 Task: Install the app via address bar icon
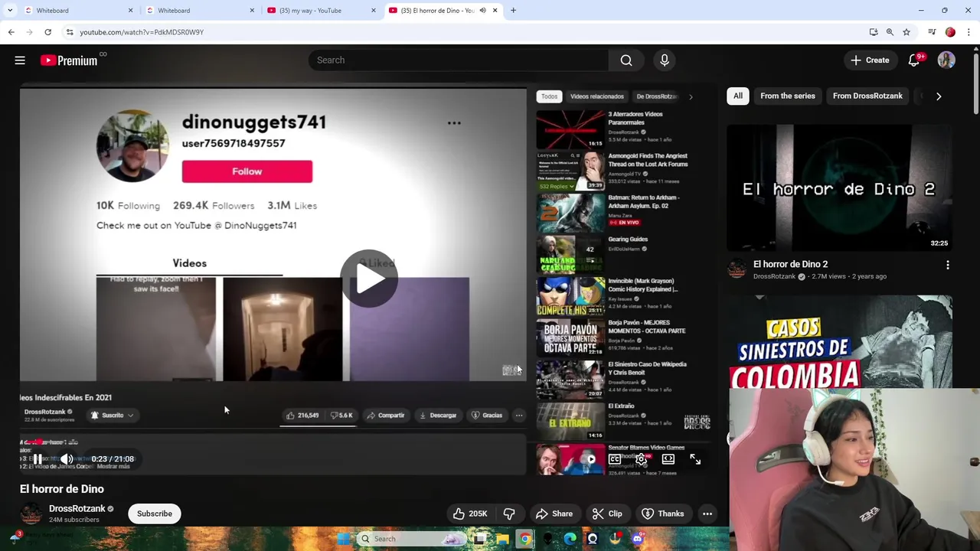point(874,32)
